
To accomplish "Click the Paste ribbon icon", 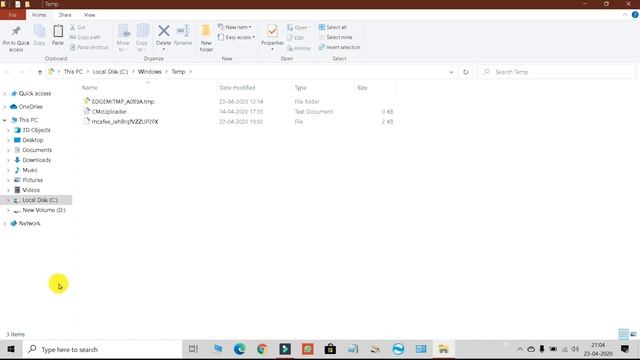I will [58, 31].
